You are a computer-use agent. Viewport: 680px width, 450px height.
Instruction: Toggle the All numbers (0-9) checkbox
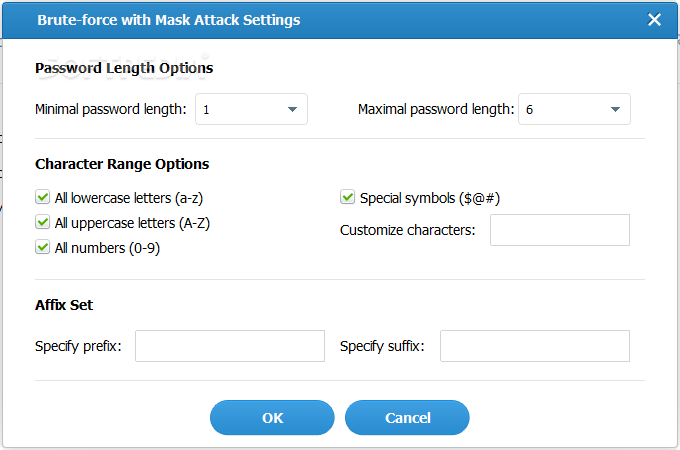[x=42, y=248]
